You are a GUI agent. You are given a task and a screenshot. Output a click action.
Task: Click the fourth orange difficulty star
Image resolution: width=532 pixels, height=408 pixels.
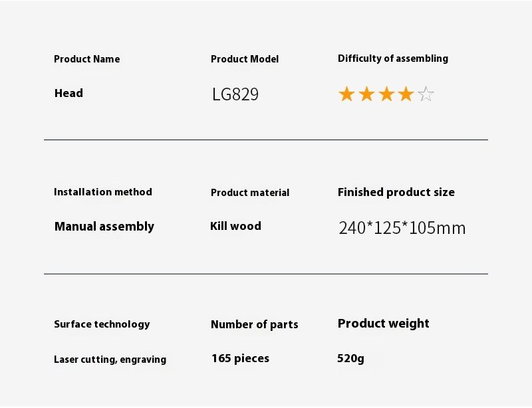point(406,94)
